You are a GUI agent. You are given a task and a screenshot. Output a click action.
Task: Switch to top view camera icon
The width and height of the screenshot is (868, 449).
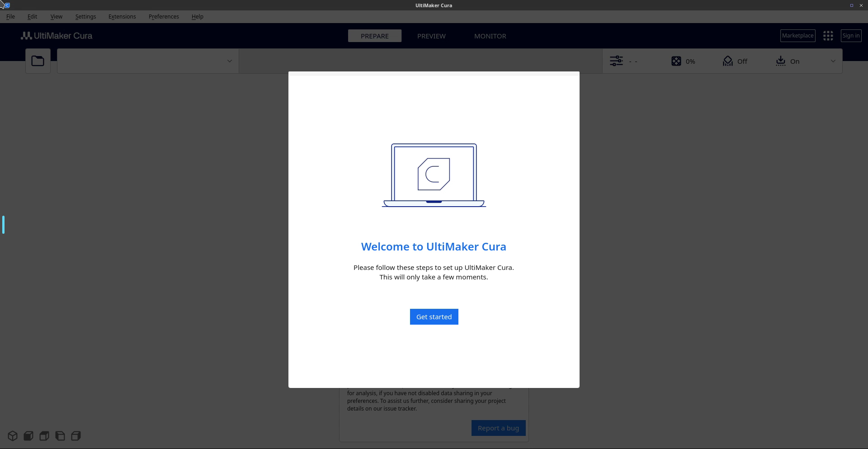[x=44, y=436]
